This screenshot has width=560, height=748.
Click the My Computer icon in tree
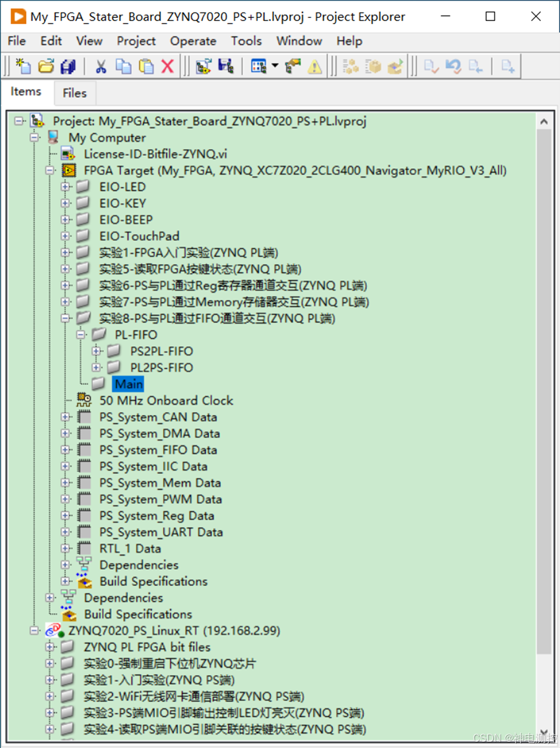click(53, 137)
